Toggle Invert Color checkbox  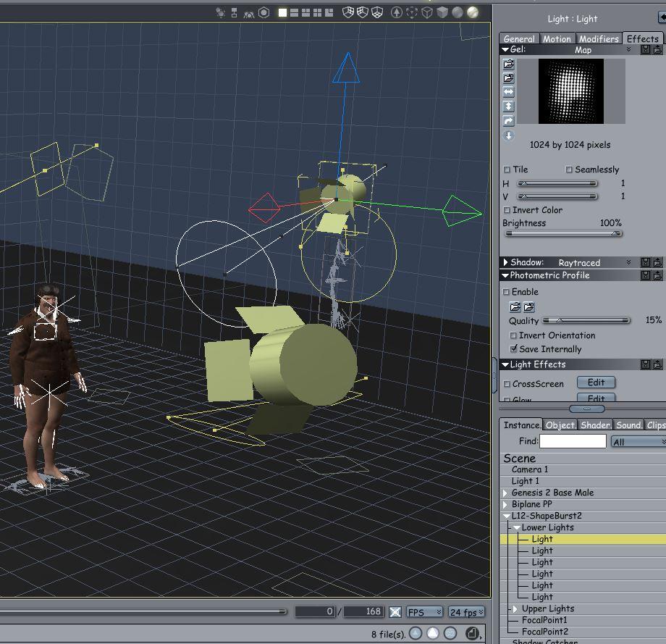coord(507,210)
